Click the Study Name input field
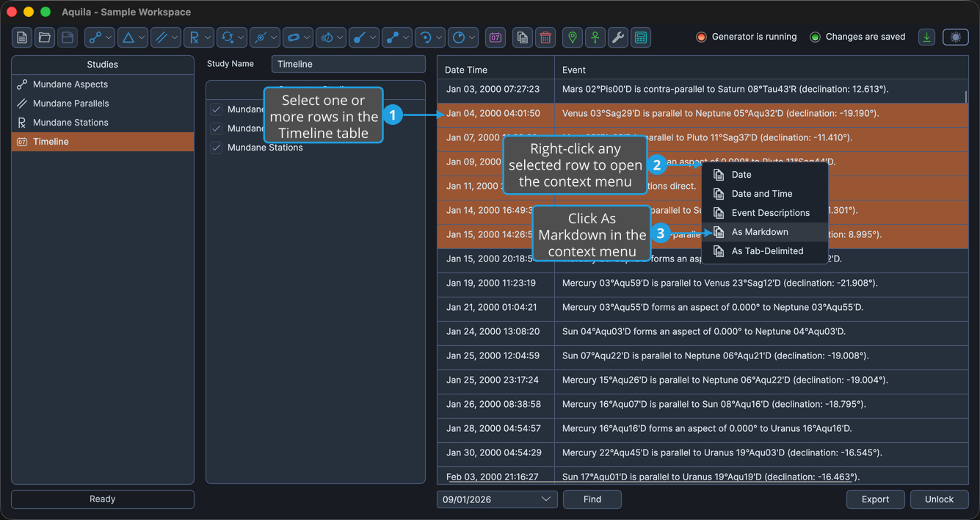This screenshot has height=520, width=980. click(x=349, y=64)
